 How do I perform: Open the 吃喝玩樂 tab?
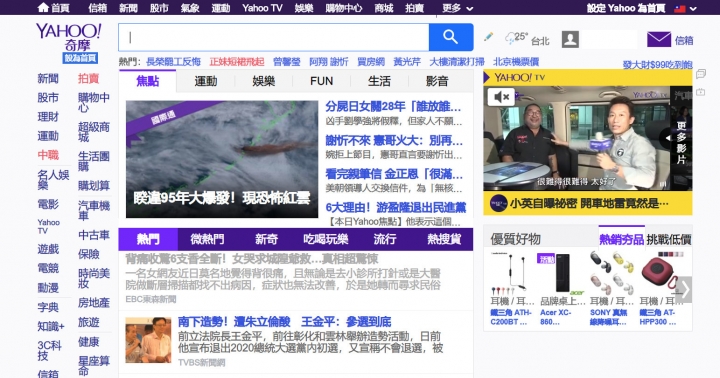tap(326, 239)
